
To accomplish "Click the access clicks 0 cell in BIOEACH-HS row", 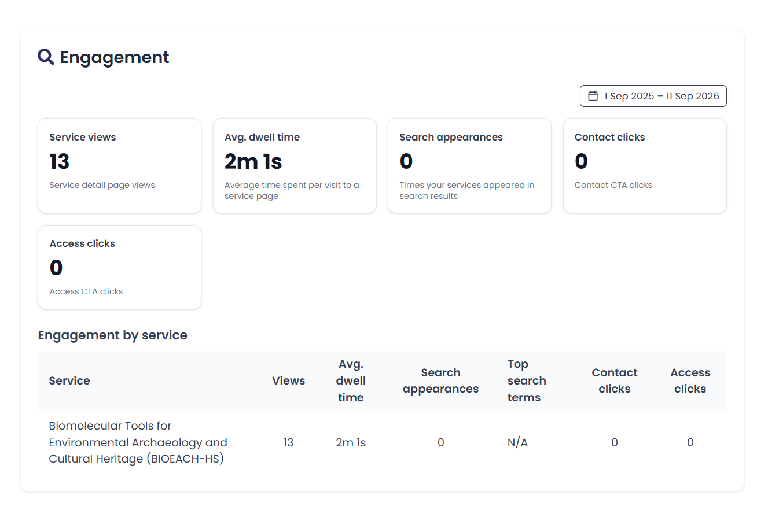I will 690,442.
